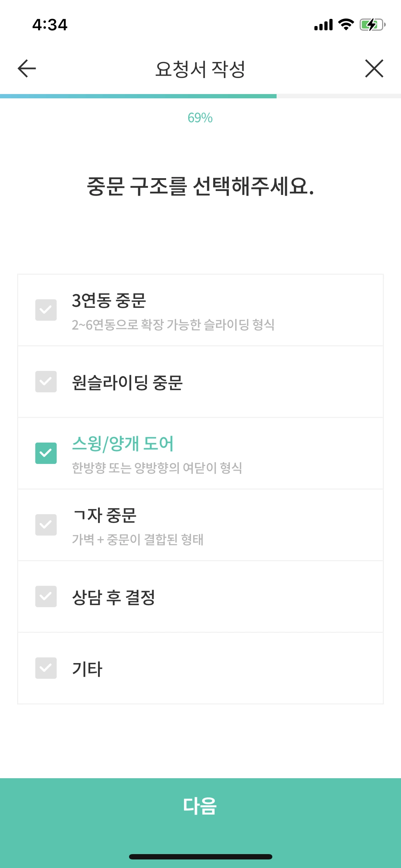Select the 기타 checkbox
401x868 pixels.
pyautogui.click(x=46, y=668)
